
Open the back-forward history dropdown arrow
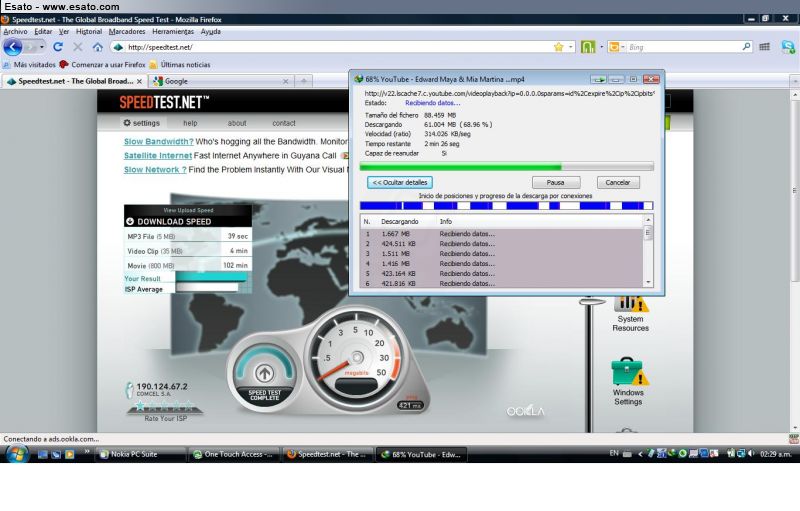pos(41,47)
